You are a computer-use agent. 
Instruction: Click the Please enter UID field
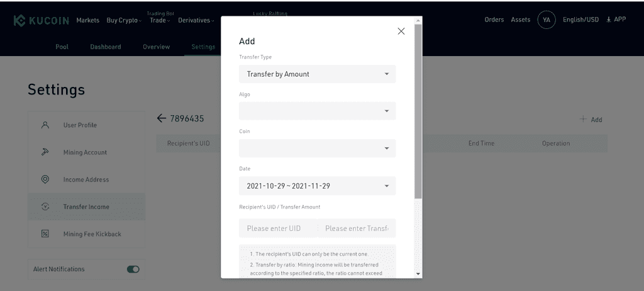pos(278,228)
